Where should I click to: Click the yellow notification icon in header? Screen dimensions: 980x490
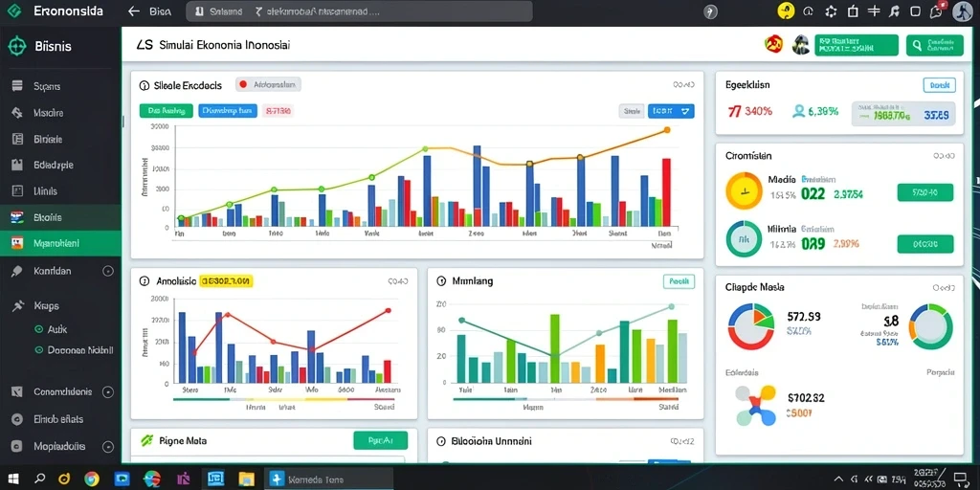(x=786, y=11)
